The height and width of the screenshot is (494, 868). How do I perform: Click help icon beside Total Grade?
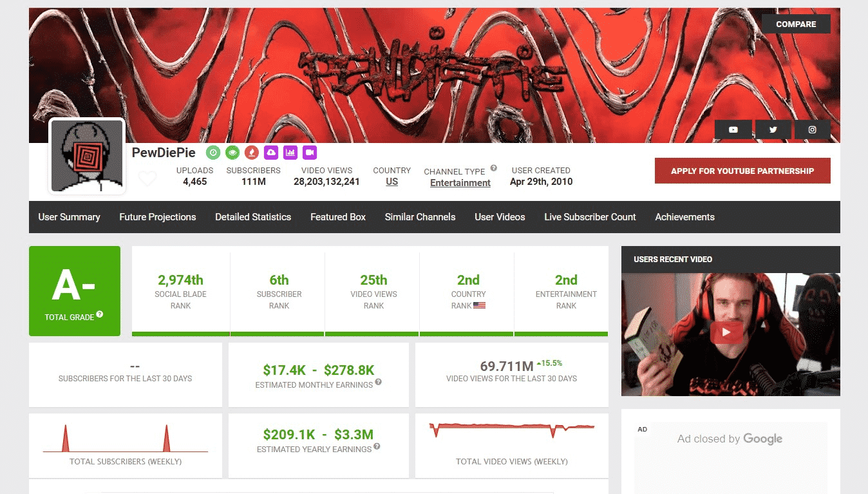100,315
